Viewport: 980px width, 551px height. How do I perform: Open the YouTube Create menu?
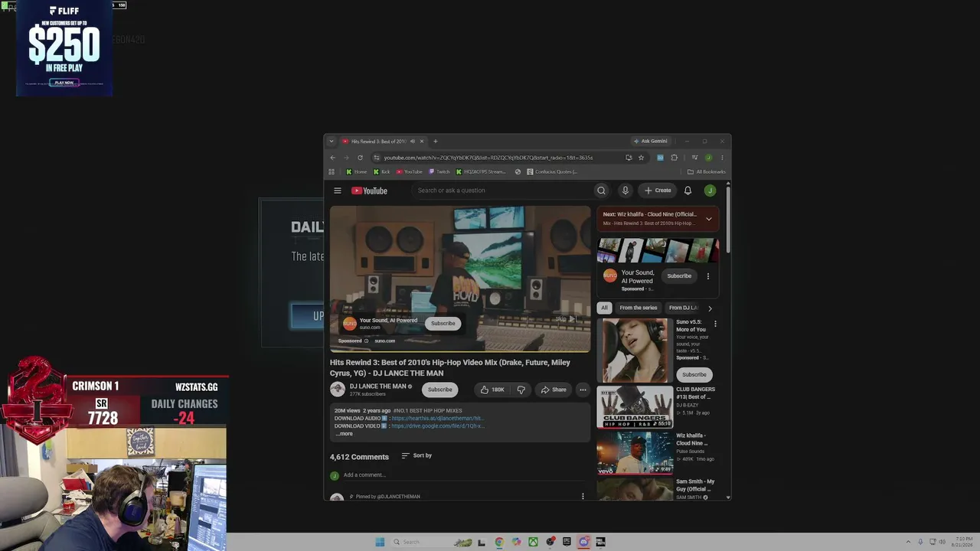[658, 191]
